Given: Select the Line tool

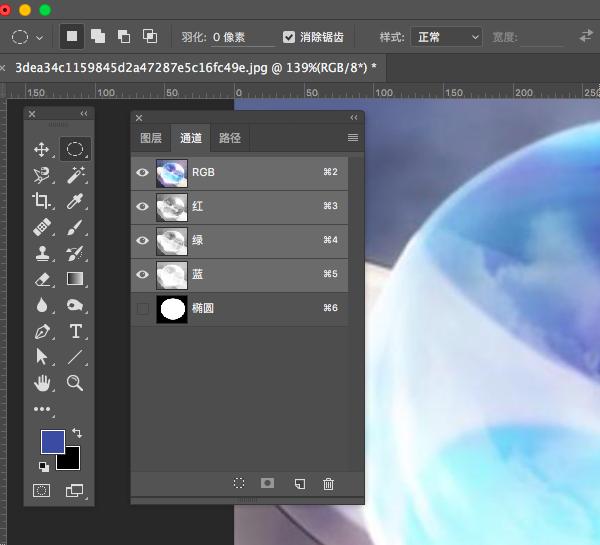Looking at the screenshot, I should click(75, 357).
